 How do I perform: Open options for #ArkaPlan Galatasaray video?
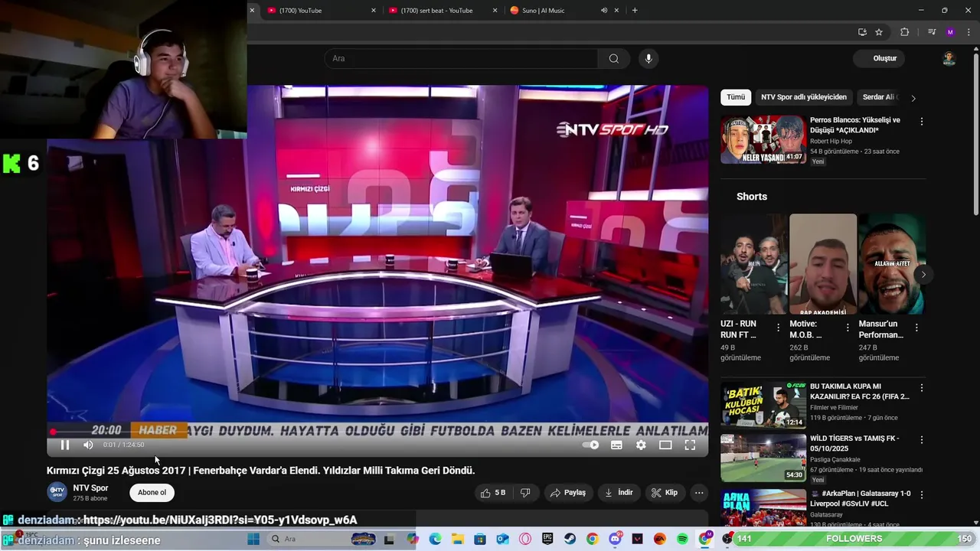click(x=922, y=495)
